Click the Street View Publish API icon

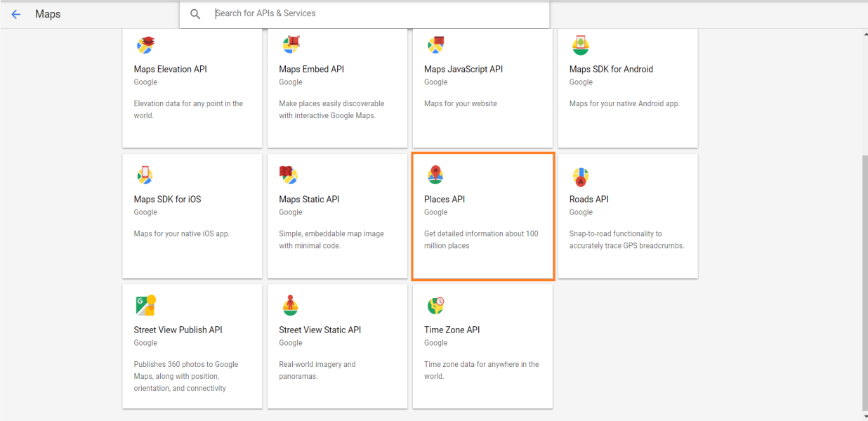(x=146, y=305)
